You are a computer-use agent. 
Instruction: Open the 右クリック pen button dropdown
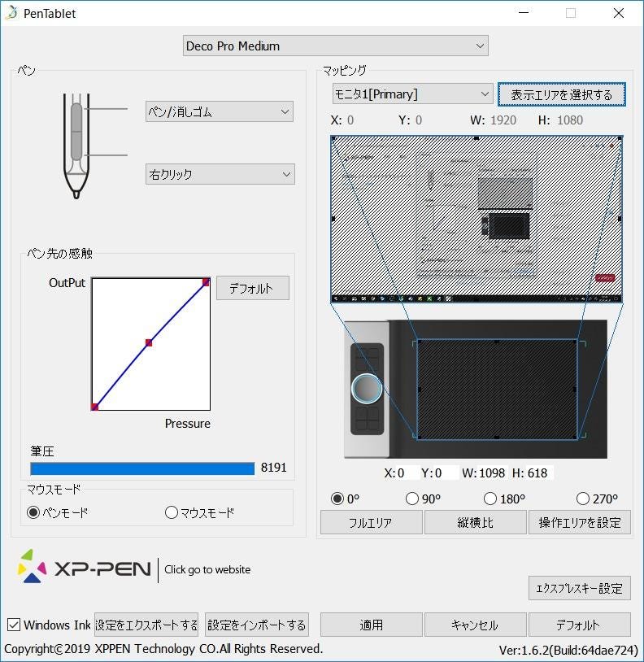click(220, 174)
